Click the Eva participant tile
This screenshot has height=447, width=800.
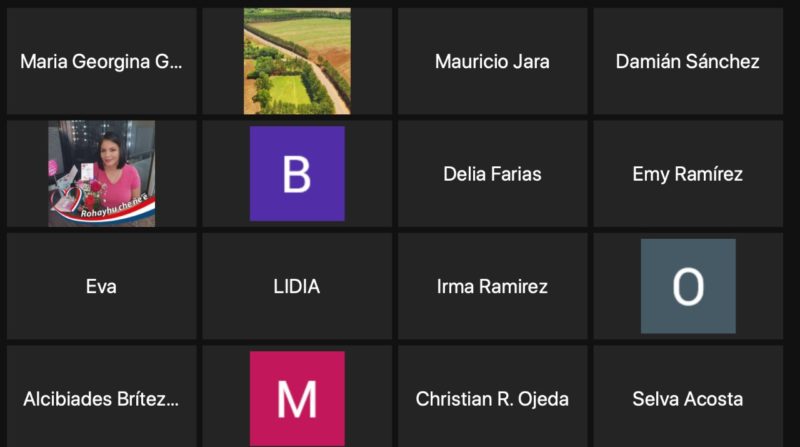tap(102, 286)
